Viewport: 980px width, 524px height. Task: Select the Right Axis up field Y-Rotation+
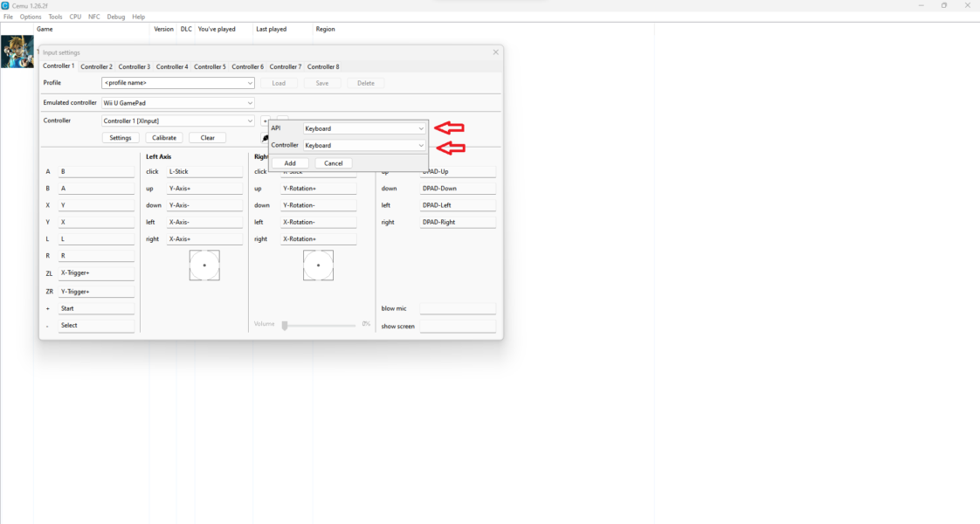click(x=319, y=189)
